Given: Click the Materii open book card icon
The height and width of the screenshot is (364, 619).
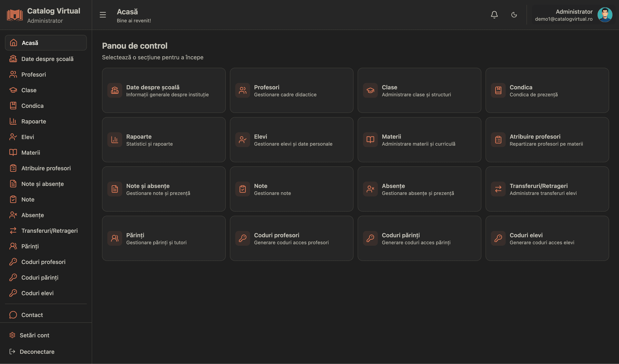Looking at the screenshot, I should [x=370, y=140].
